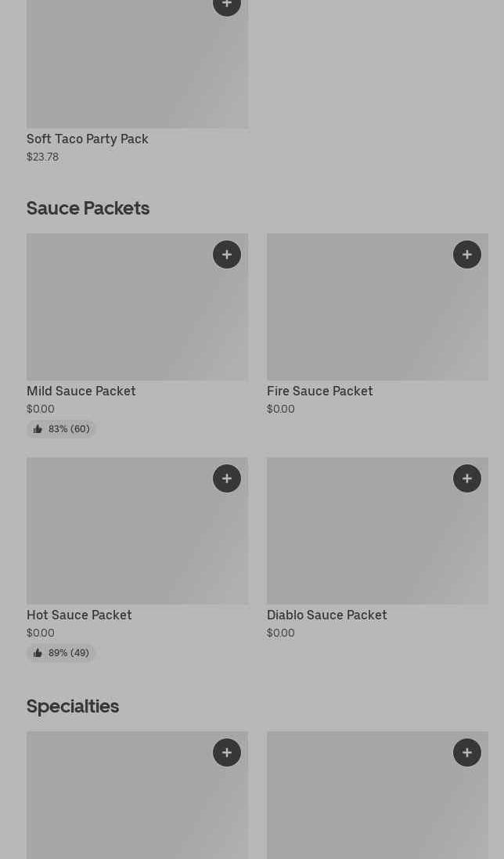
Task: Add second Specialties item via plus icon
Action: coord(467,753)
